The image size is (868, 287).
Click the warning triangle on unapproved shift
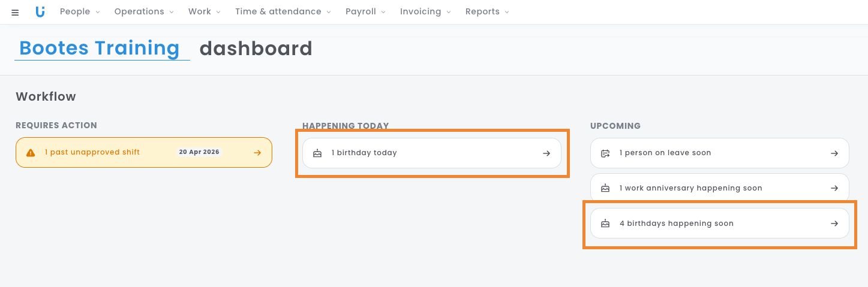tap(31, 153)
